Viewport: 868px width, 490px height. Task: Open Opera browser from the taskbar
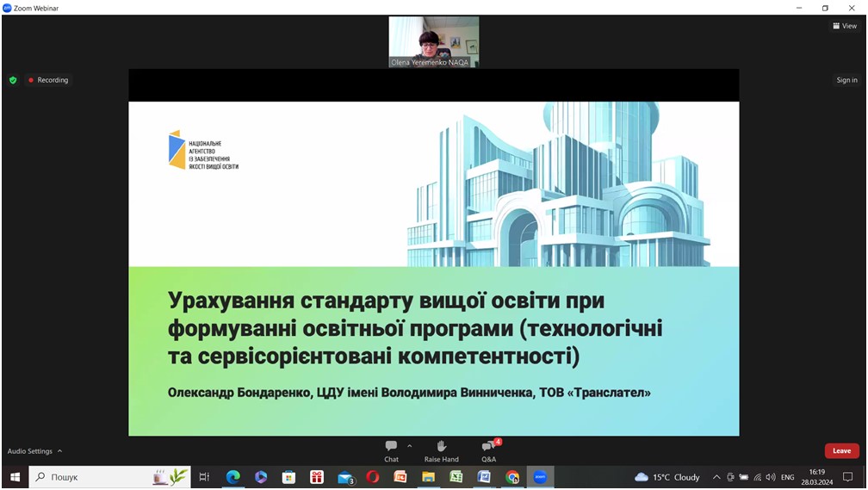click(372, 477)
